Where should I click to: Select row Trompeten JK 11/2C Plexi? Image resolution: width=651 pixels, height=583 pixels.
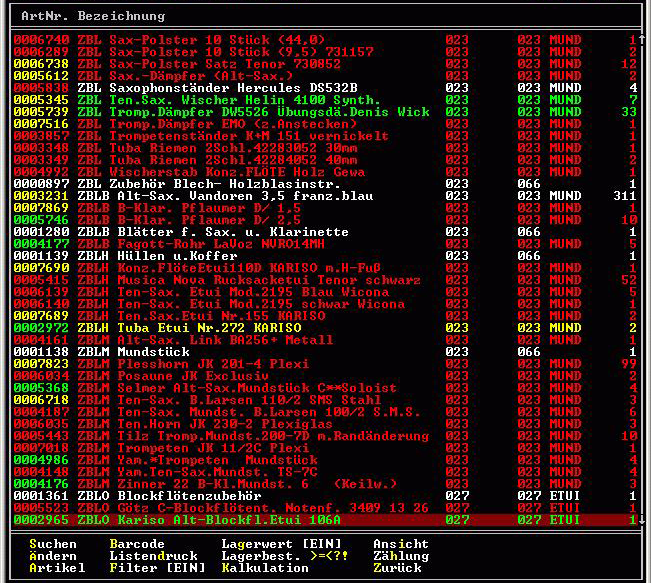(x=325, y=448)
